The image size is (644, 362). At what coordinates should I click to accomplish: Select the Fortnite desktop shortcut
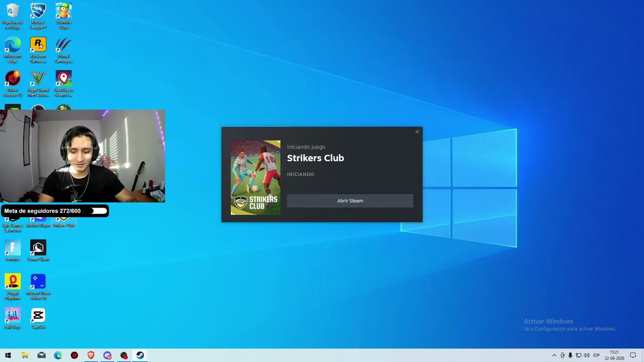[x=13, y=250]
